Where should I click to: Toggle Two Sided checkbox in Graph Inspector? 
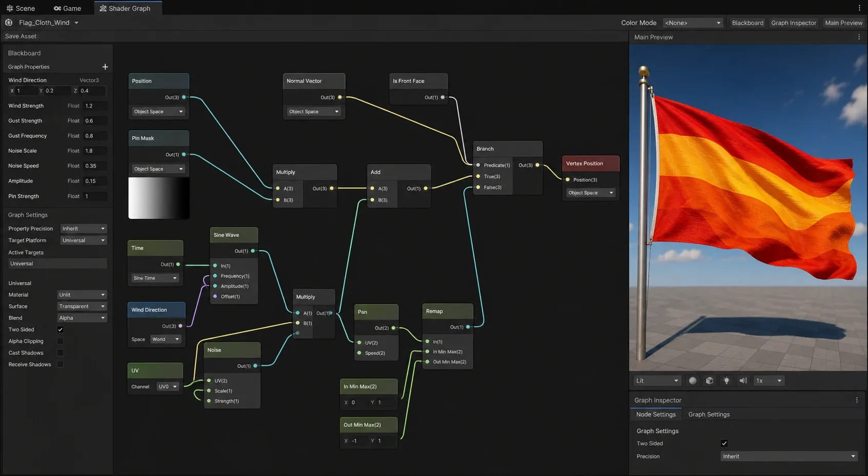click(x=724, y=444)
